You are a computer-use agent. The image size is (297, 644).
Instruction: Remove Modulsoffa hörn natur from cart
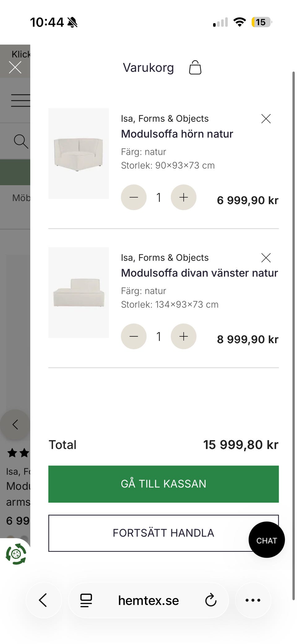[266, 119]
